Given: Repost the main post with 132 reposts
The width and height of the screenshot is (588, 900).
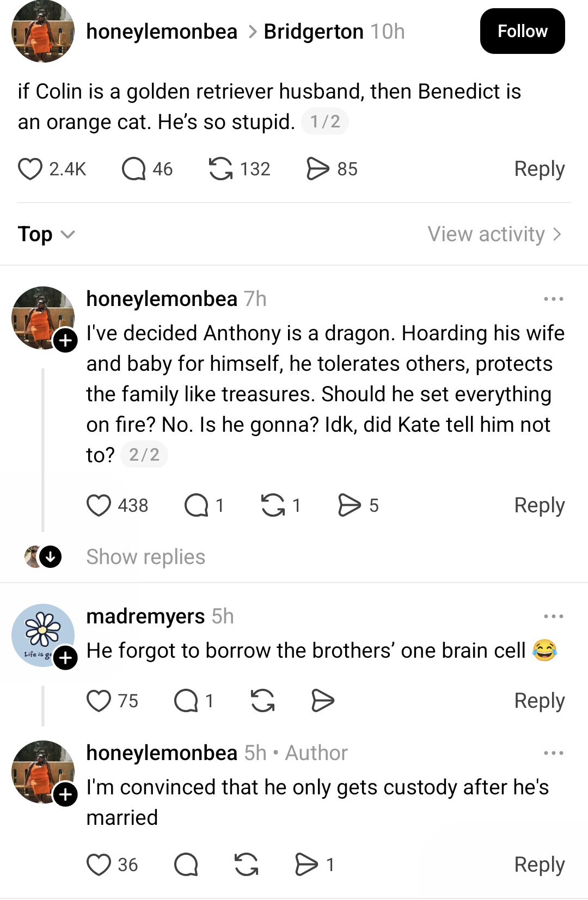Looking at the screenshot, I should (x=220, y=169).
